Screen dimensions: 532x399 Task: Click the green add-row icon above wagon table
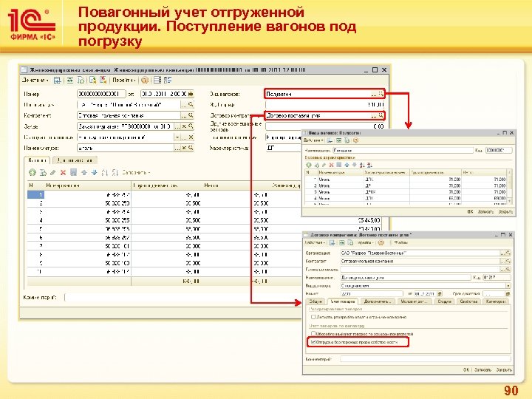[x=33, y=173]
